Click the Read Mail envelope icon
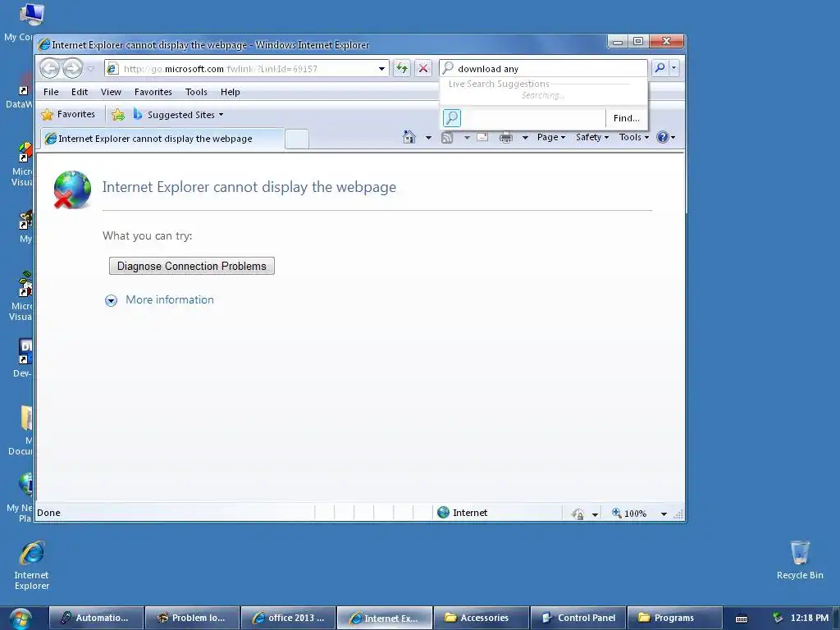This screenshot has width=840, height=630. coord(482,137)
